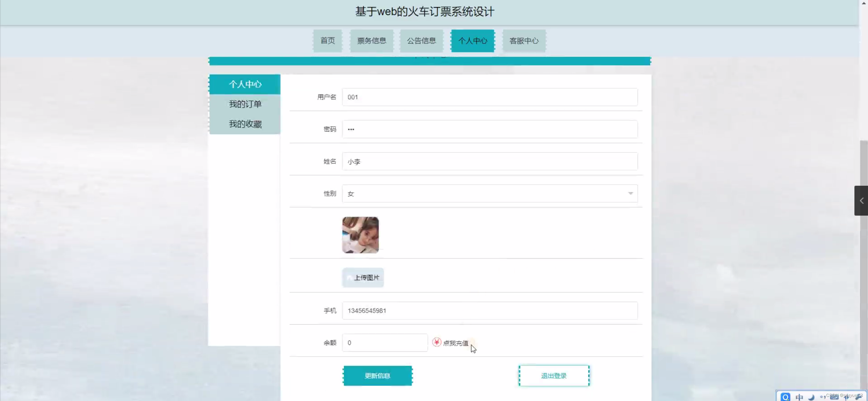Click the red yuan recharge icon

point(437,342)
